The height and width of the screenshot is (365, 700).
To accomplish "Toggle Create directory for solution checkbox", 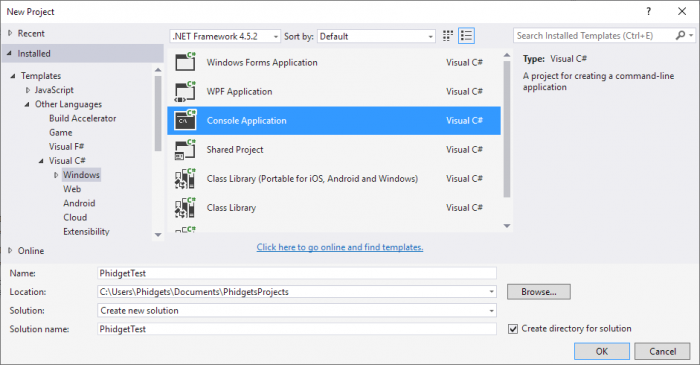I will tap(513, 329).
